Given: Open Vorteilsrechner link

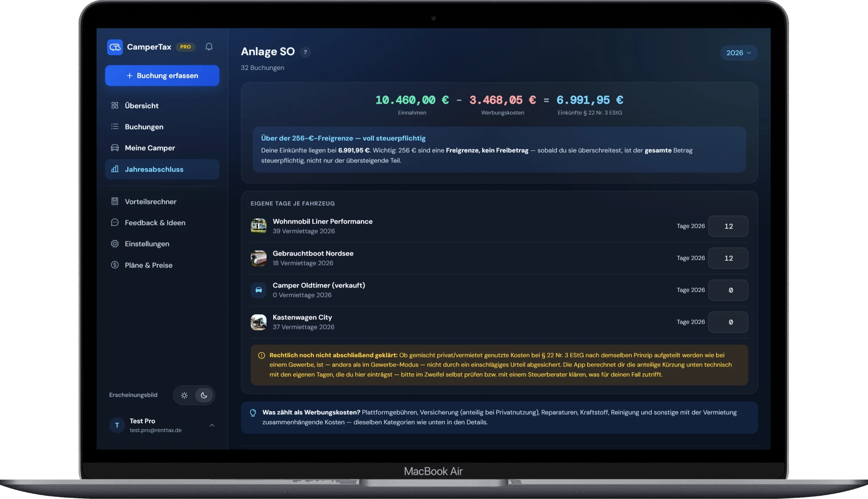Looking at the screenshot, I should point(162,201).
